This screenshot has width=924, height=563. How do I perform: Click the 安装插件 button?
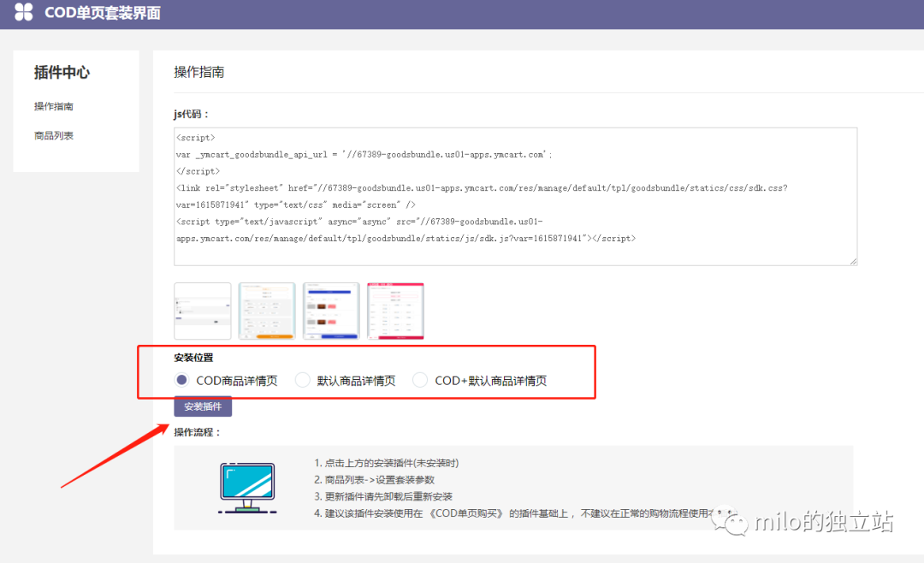203,406
